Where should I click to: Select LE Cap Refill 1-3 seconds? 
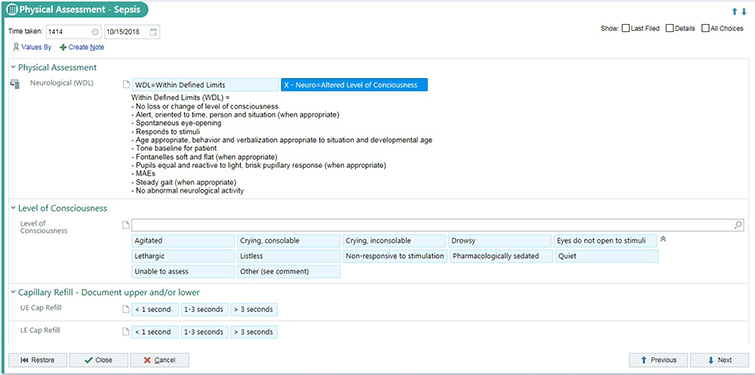point(205,332)
